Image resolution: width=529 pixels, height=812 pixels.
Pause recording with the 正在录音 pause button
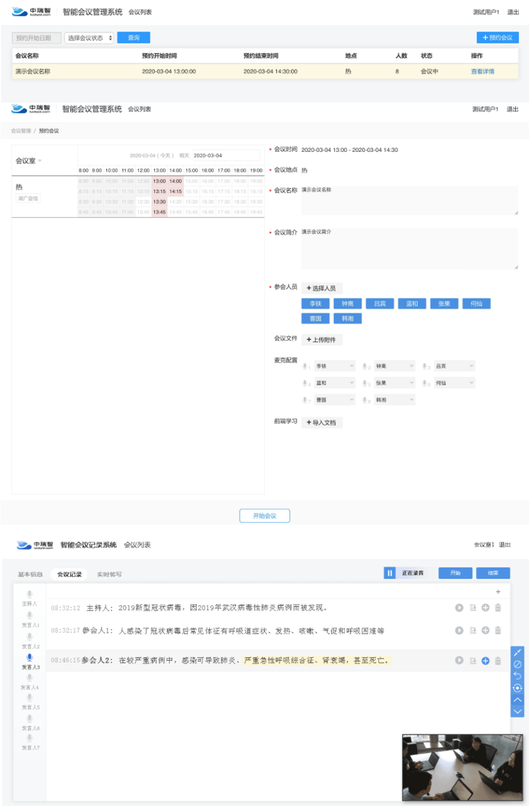390,573
